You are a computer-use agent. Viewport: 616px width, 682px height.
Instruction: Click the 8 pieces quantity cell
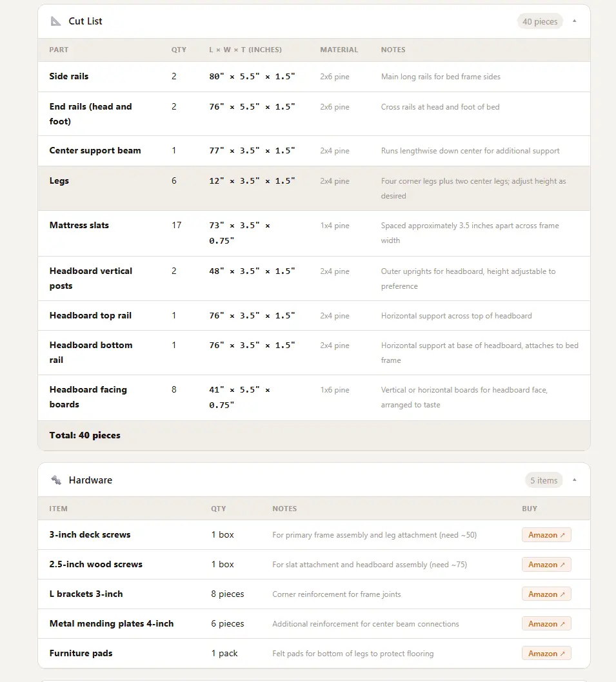click(227, 594)
